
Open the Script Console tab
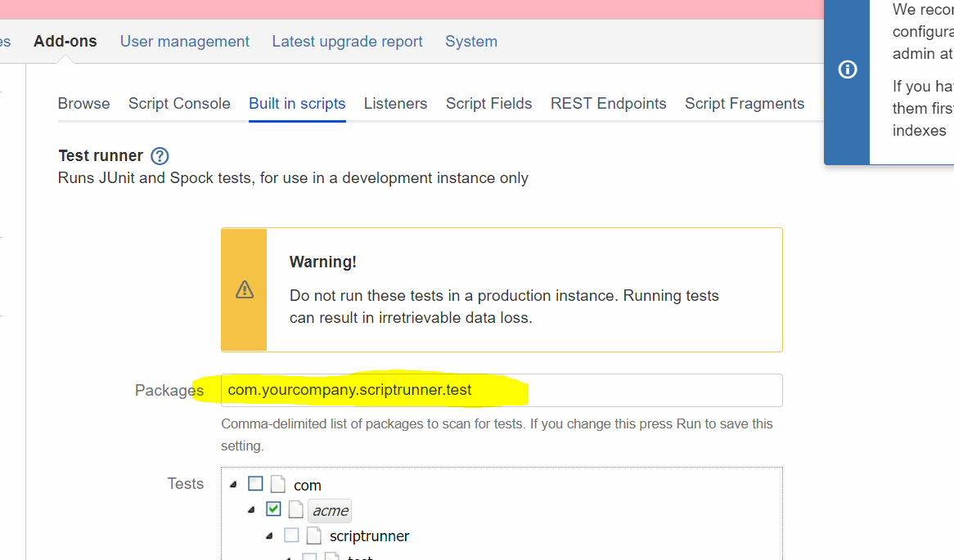pos(179,103)
